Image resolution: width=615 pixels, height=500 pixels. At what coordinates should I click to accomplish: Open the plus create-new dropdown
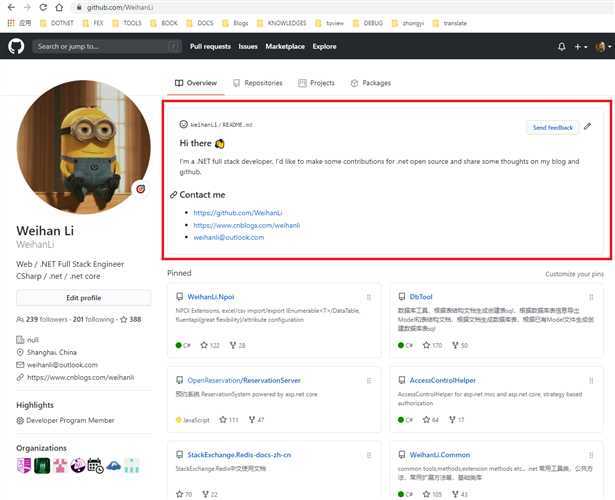(x=580, y=47)
